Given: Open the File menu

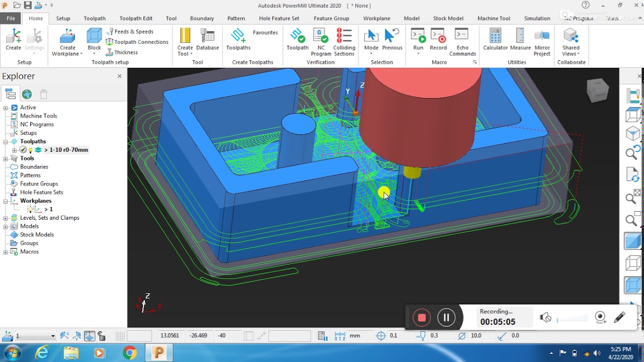Looking at the screenshot, I should pyautogui.click(x=11, y=18).
